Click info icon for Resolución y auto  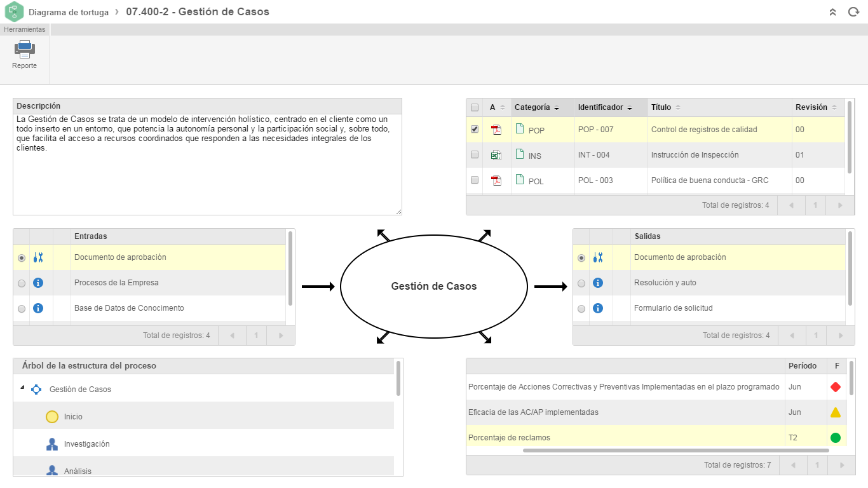coord(597,283)
